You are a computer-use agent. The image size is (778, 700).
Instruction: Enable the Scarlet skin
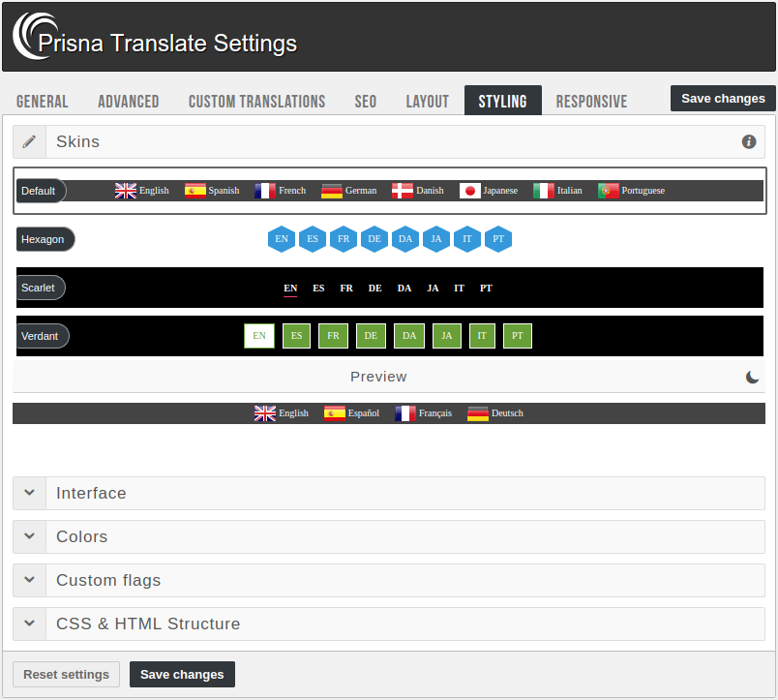coord(40,288)
